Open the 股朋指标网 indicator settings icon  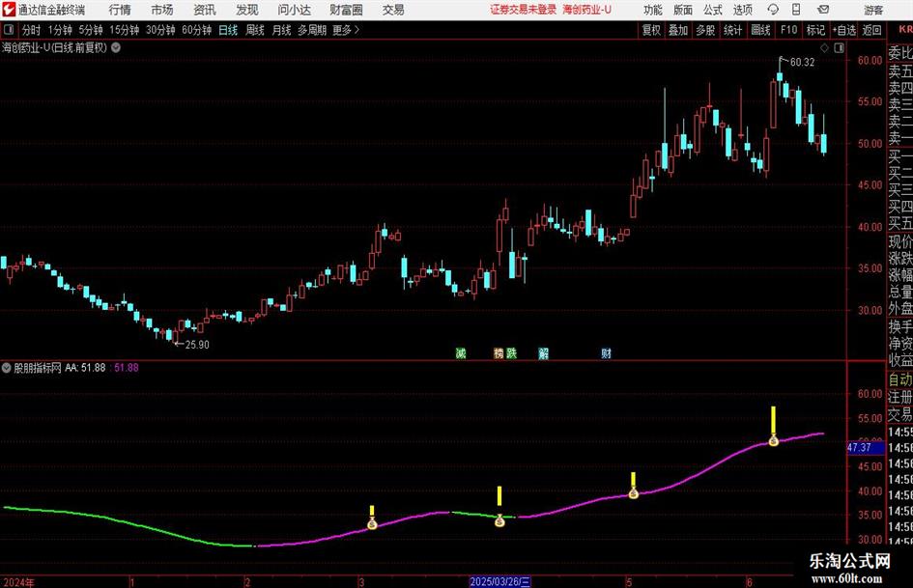[x=7, y=367]
